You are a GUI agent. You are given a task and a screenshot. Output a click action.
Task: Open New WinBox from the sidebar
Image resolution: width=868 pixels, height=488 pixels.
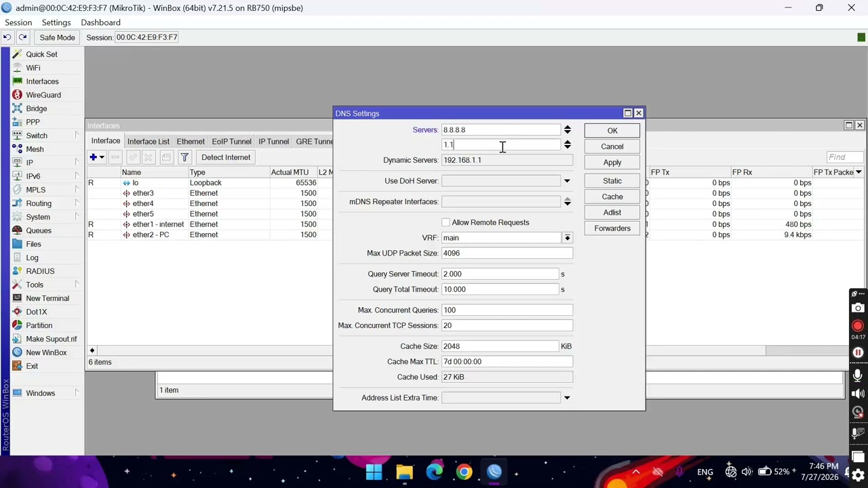pyautogui.click(x=46, y=352)
